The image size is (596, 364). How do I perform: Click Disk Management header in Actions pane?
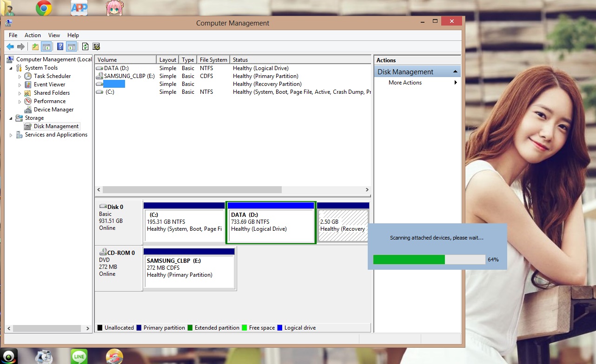click(x=417, y=72)
